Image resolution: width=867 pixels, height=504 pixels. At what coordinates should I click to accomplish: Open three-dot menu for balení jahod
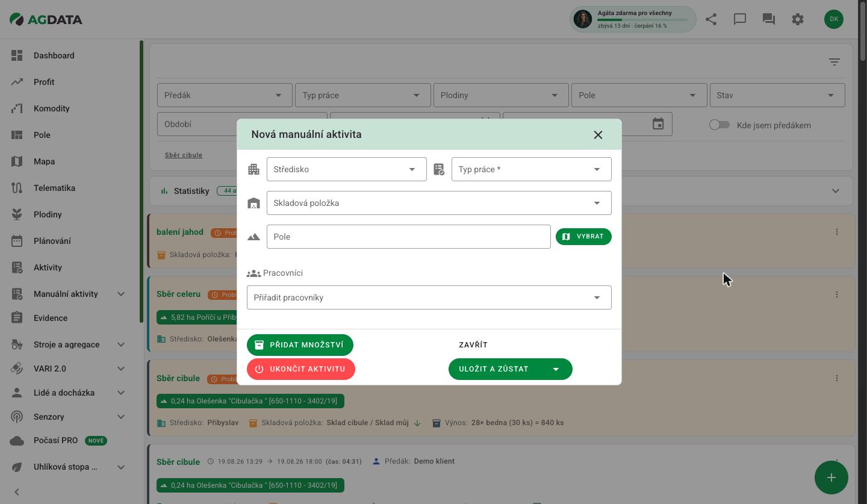coord(836,232)
